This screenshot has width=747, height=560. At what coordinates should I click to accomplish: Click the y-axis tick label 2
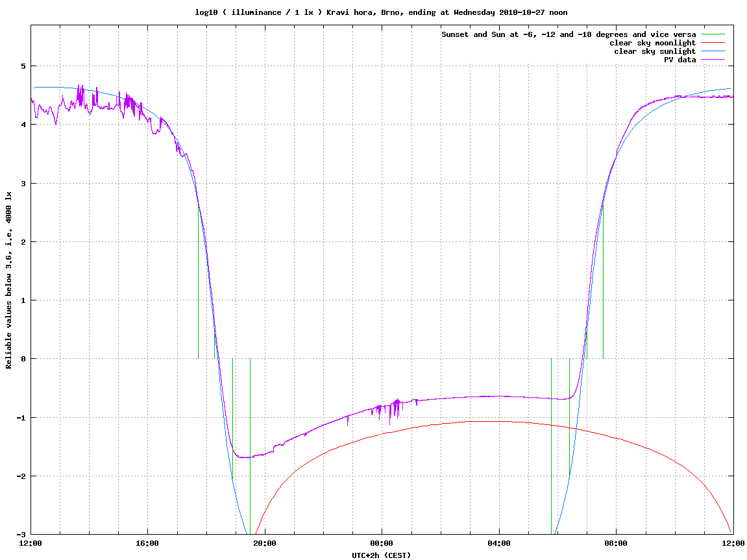click(23, 242)
